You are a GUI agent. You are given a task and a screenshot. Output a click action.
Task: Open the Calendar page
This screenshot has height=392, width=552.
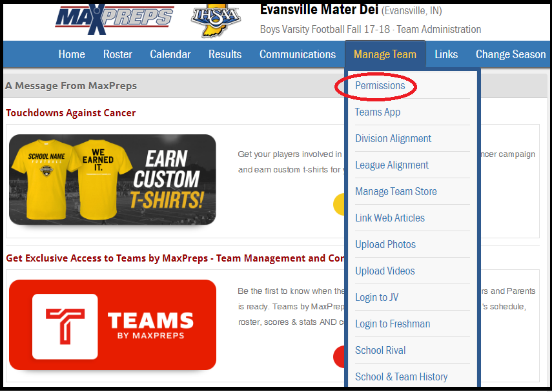coord(170,54)
